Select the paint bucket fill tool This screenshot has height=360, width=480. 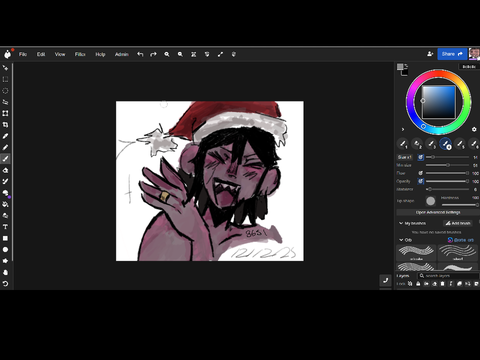click(5, 204)
